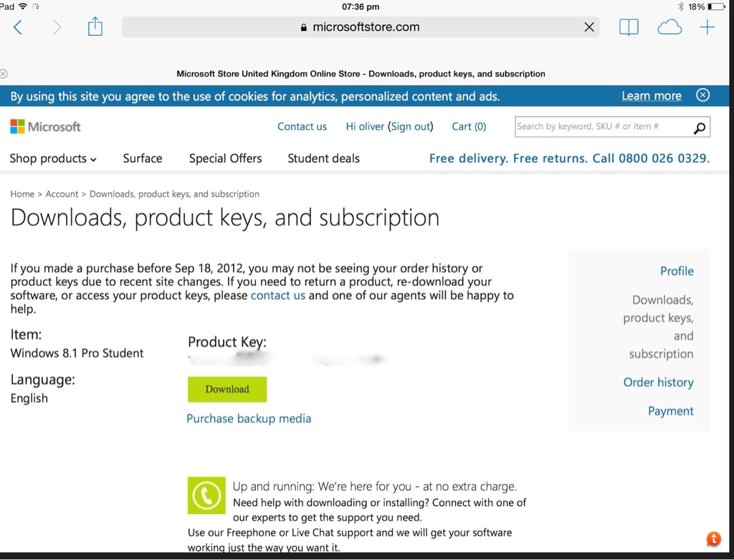Click the Contact us header link
This screenshot has height=560, width=734.
tap(302, 126)
